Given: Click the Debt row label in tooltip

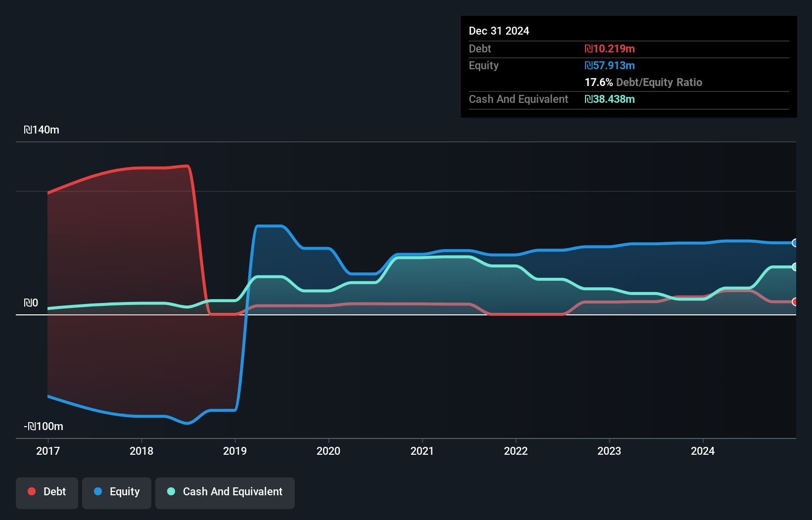Looking at the screenshot, I should 480,48.
